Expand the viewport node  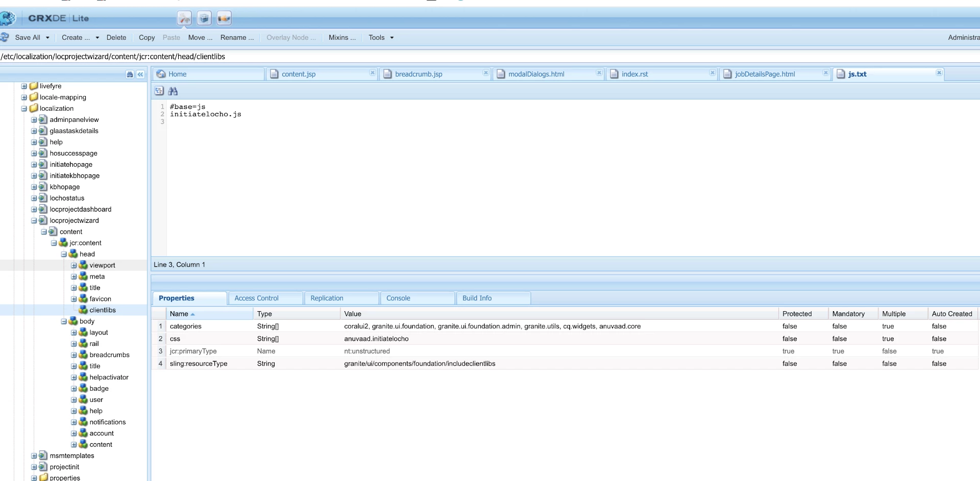point(74,266)
